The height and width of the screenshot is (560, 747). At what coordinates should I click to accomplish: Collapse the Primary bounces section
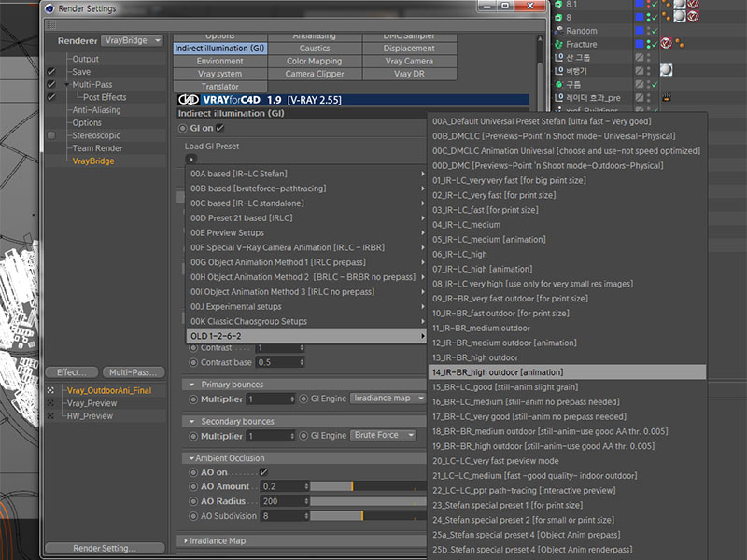[x=191, y=385]
